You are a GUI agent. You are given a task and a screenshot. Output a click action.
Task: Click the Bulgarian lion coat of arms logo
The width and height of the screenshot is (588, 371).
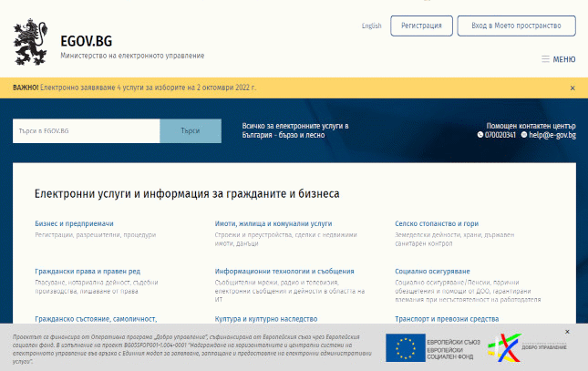[x=30, y=42]
